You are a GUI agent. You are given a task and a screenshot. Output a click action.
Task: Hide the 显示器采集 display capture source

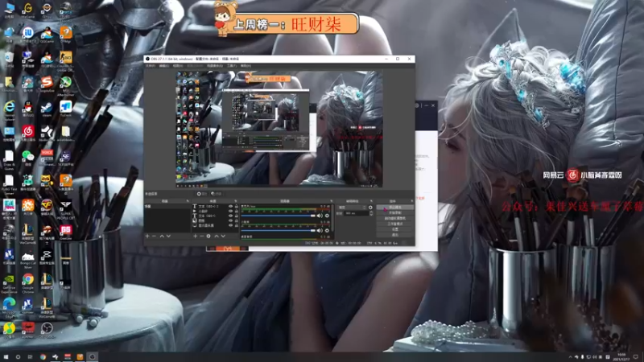click(x=230, y=225)
